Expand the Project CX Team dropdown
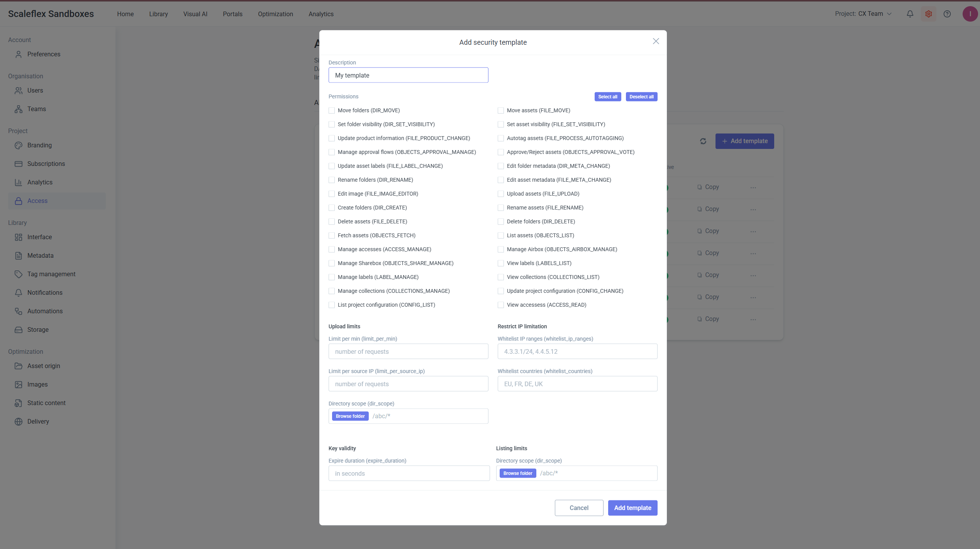Viewport: 980px width, 549px height. (x=863, y=14)
